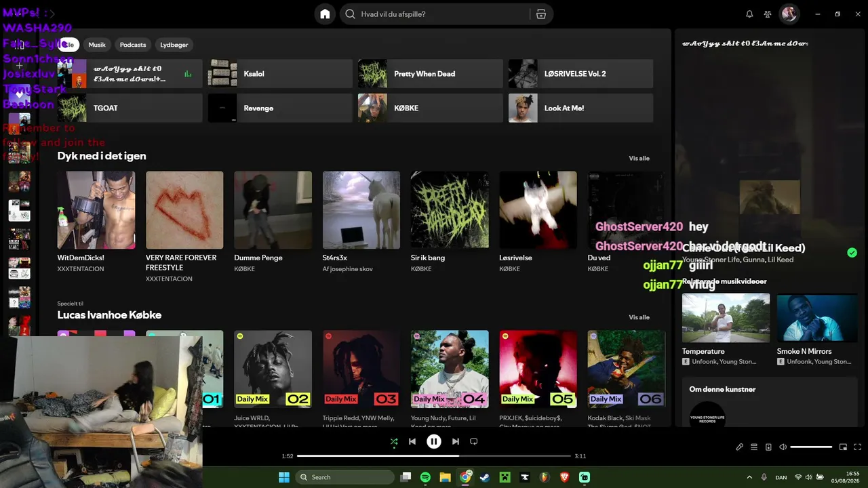Click the magnifier icon in the search bar

tap(350, 14)
